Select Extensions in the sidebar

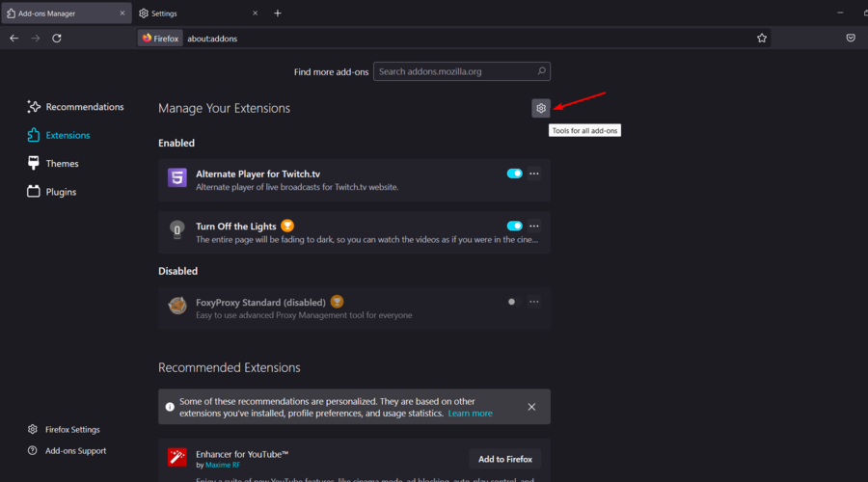[59, 135]
